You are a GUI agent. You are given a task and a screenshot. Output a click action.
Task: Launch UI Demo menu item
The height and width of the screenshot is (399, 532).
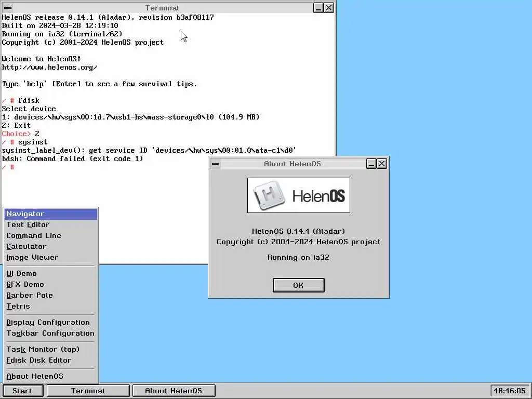point(51,273)
